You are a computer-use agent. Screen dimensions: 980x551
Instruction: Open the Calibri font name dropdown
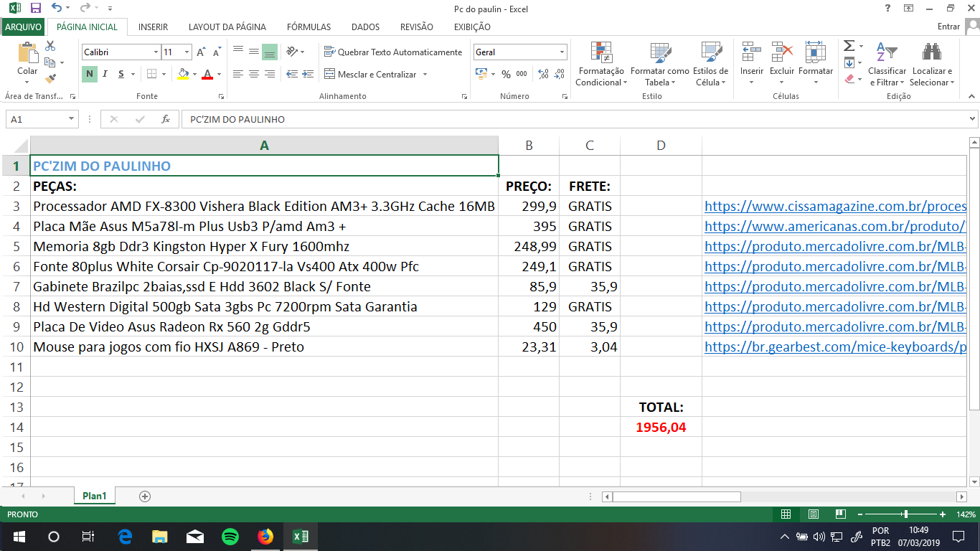tap(156, 52)
